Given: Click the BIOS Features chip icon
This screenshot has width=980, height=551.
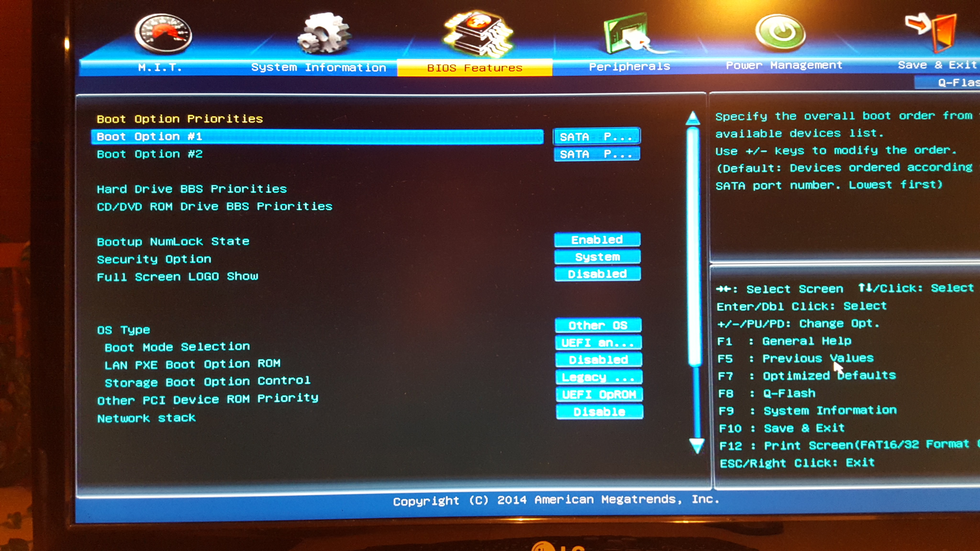Looking at the screenshot, I should tap(478, 33).
